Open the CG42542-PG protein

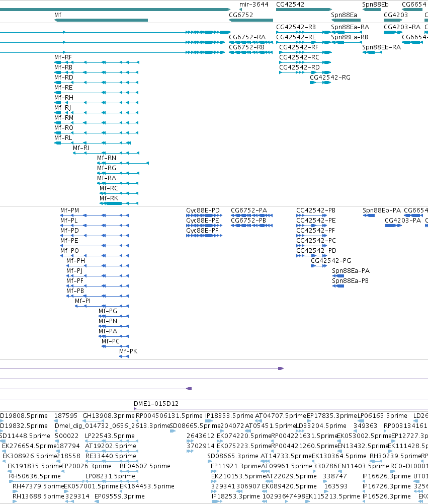pyautogui.click(x=319, y=266)
